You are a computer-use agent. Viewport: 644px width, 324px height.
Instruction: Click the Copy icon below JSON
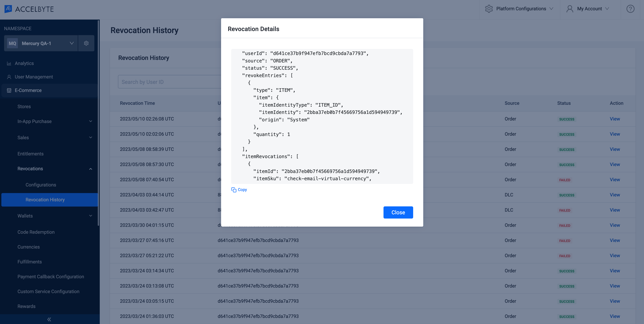(234, 190)
